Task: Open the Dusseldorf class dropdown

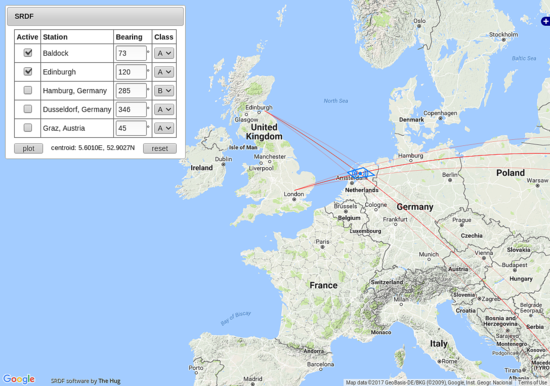Action: pyautogui.click(x=164, y=109)
